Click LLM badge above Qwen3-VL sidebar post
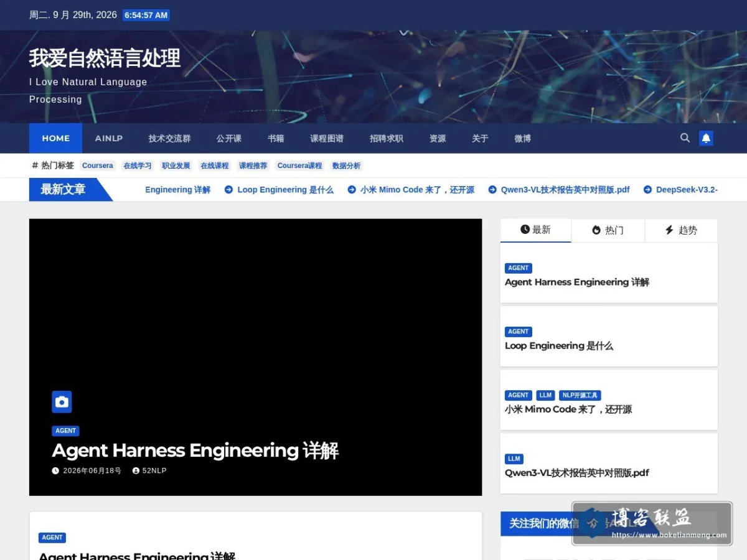Screen dimensions: 747x560 [514, 459]
